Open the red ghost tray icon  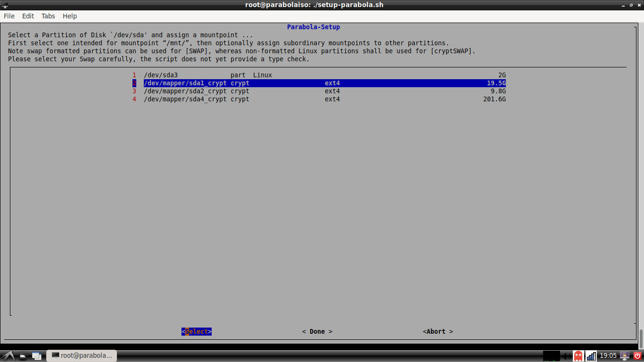point(578,356)
